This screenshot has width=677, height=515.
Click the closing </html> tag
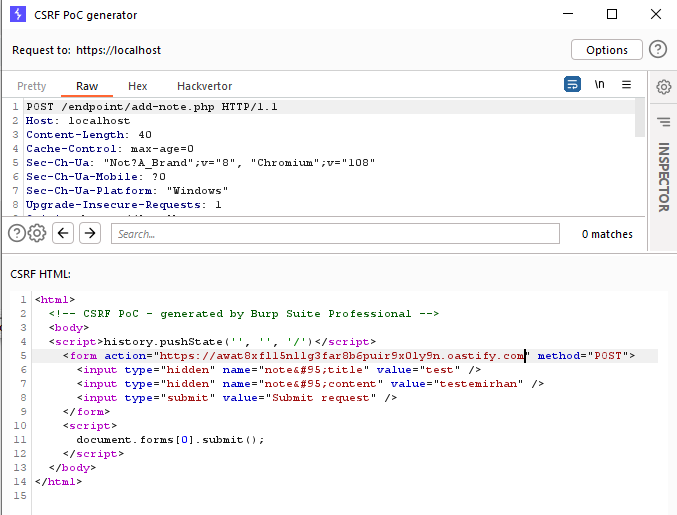(x=58, y=481)
